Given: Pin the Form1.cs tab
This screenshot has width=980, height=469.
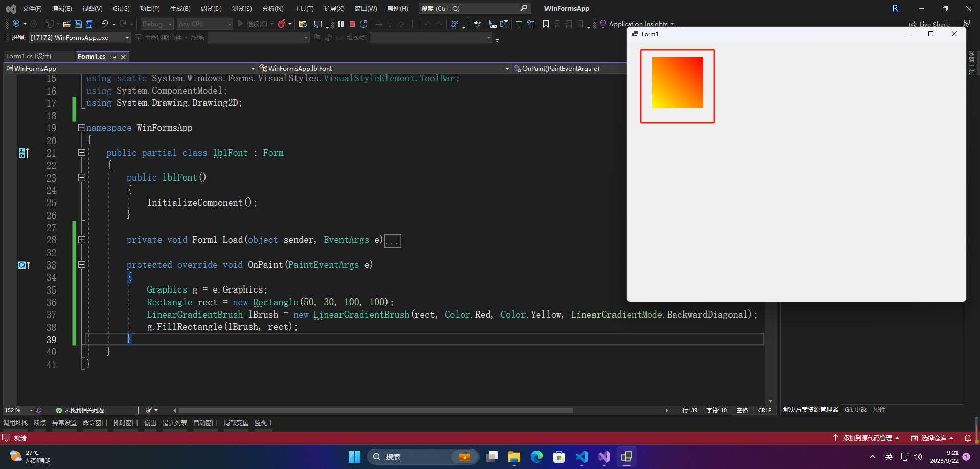Looking at the screenshot, I should pos(113,57).
